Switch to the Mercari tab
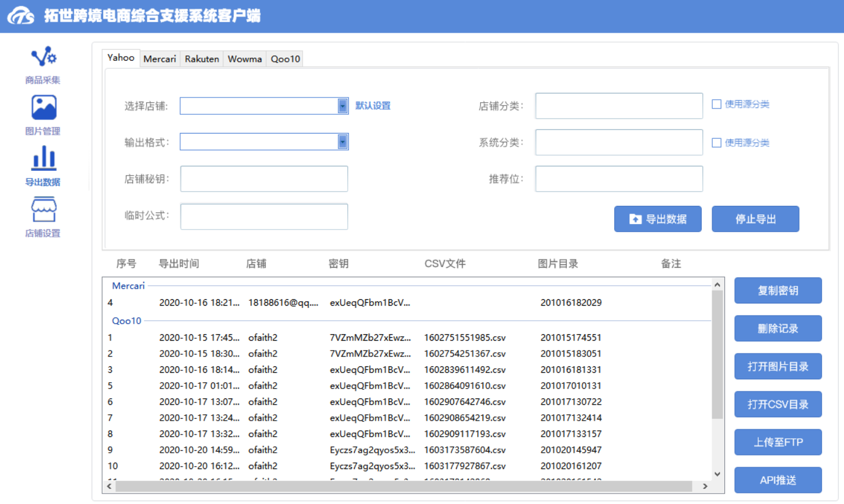 (x=159, y=59)
